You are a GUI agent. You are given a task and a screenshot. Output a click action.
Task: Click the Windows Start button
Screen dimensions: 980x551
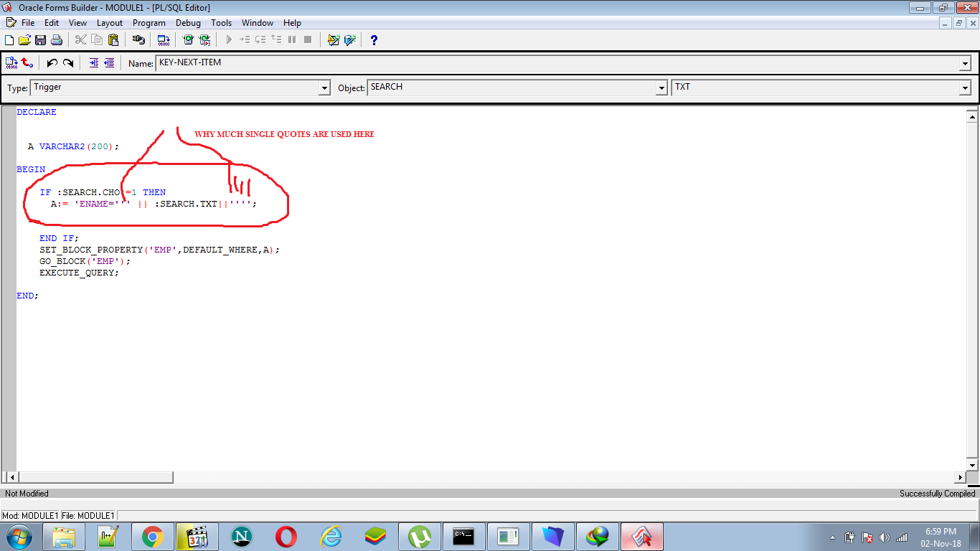tap(19, 537)
